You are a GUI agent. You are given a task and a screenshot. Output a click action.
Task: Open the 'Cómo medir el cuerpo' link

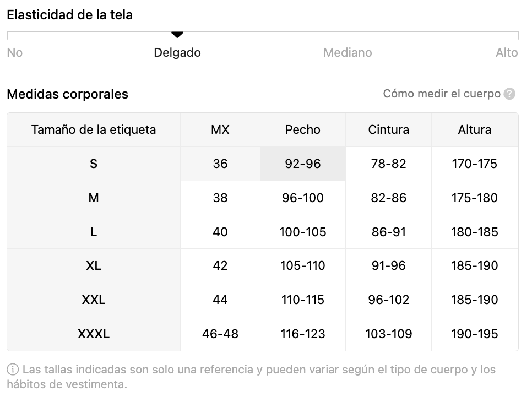442,94
